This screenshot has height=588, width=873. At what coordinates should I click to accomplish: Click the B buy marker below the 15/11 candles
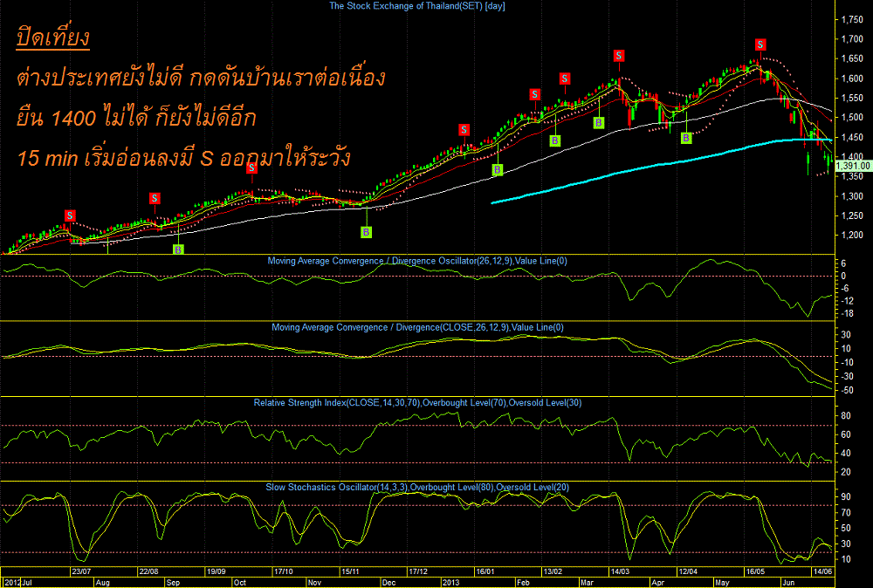tap(367, 232)
